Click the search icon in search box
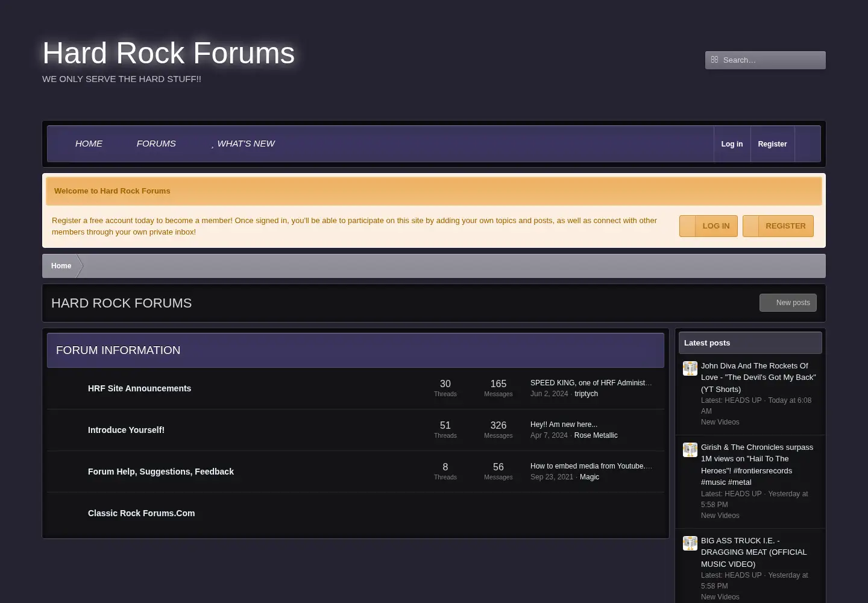868x603 pixels. click(x=714, y=60)
